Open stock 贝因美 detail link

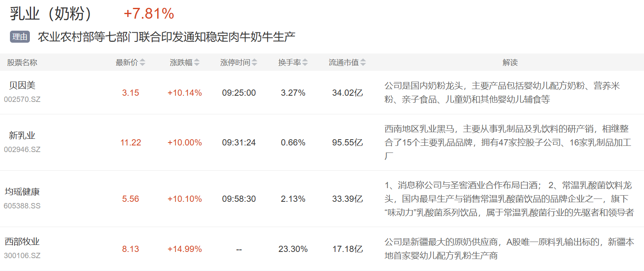click(22, 85)
